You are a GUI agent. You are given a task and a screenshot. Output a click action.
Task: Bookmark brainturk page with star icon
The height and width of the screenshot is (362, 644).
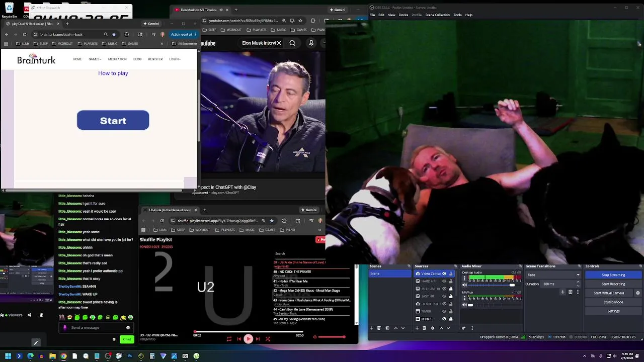click(x=114, y=34)
